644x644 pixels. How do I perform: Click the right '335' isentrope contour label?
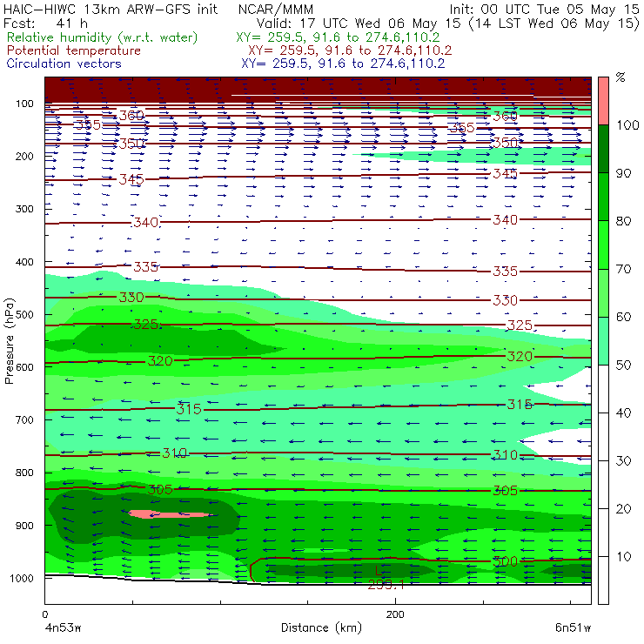pyautogui.click(x=505, y=271)
